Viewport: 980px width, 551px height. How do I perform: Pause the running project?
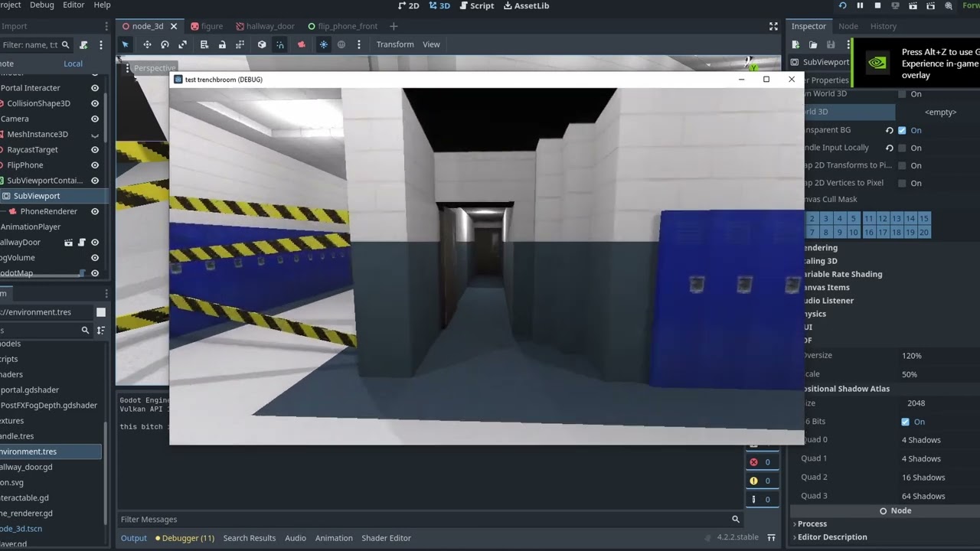(x=860, y=5)
